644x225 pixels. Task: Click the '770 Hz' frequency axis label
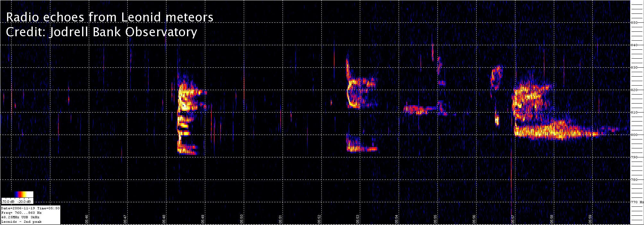click(x=637, y=202)
